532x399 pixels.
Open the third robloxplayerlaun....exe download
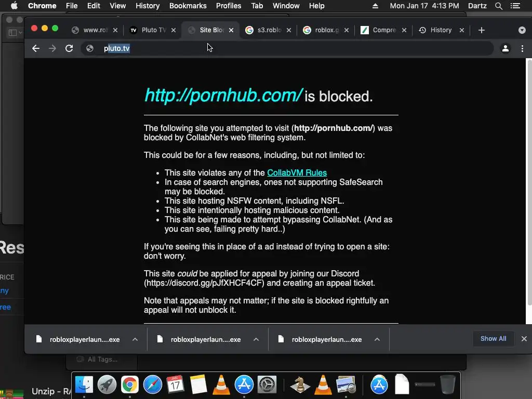[320, 339]
